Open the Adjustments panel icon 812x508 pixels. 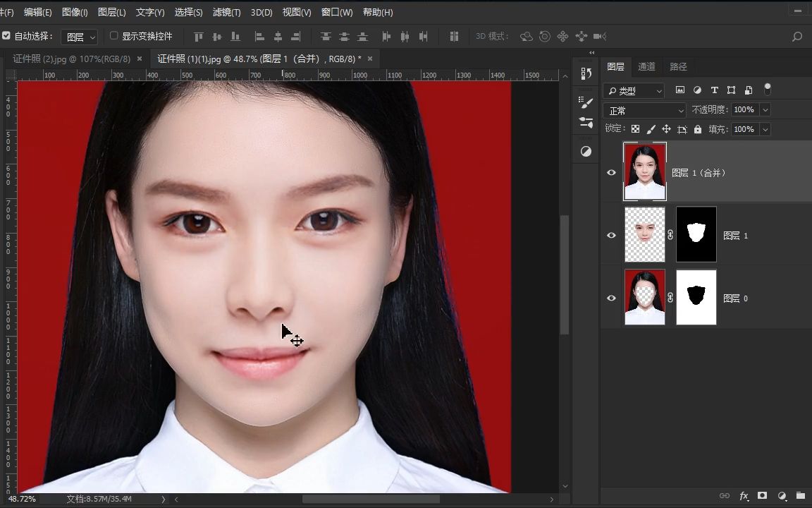tap(586, 152)
